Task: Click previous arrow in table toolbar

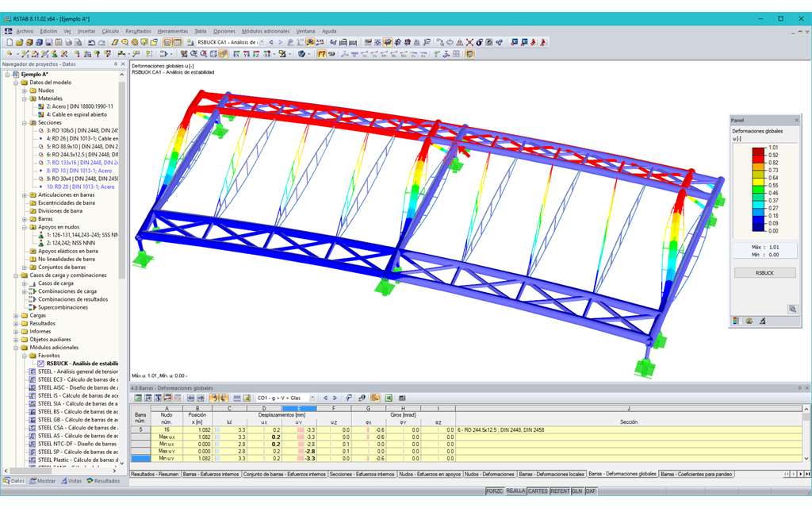Action: 325,398
